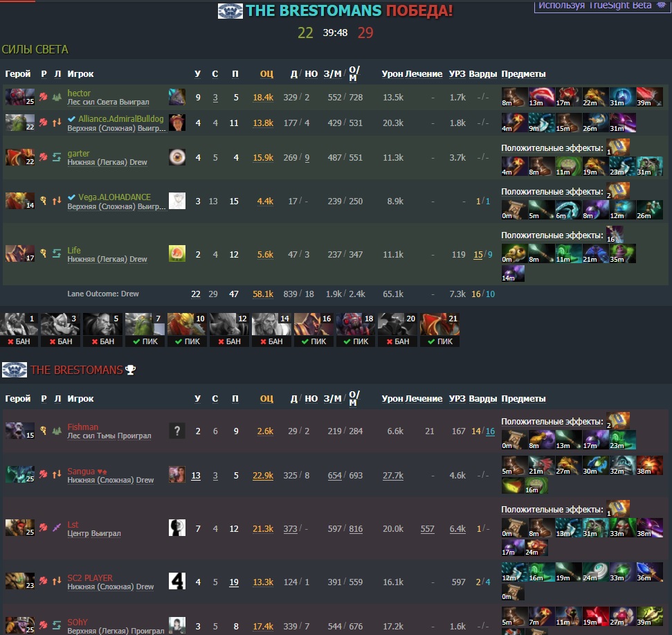Click Fishman's question-mark avatar
Image resolution: width=672 pixels, height=635 pixels.
177,431
